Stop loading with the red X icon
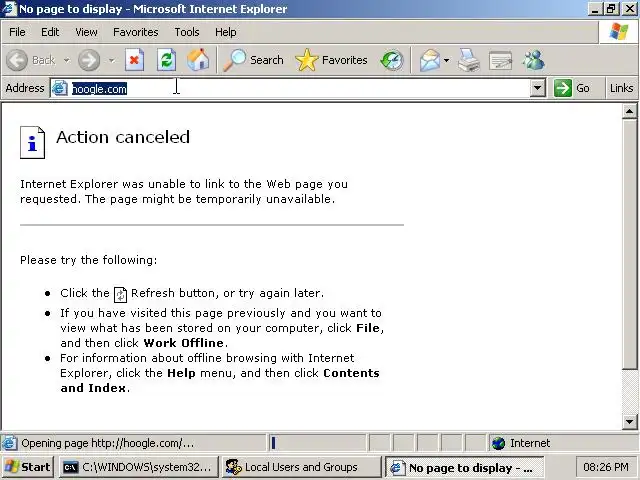 [134, 60]
